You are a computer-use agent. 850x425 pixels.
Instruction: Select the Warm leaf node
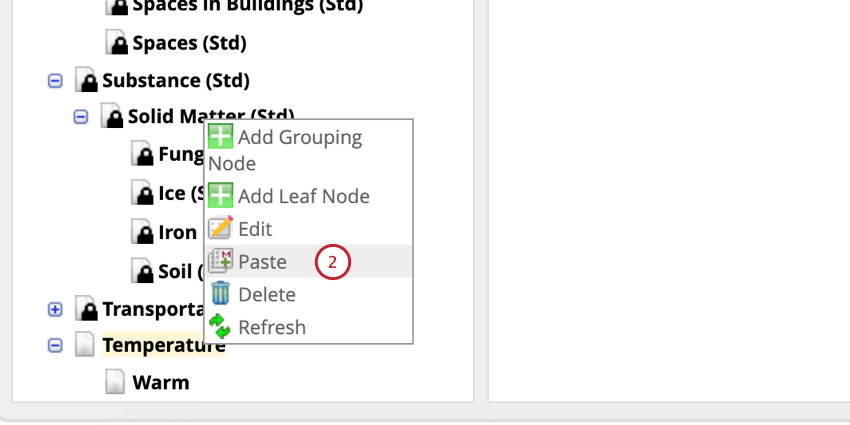coord(160,382)
